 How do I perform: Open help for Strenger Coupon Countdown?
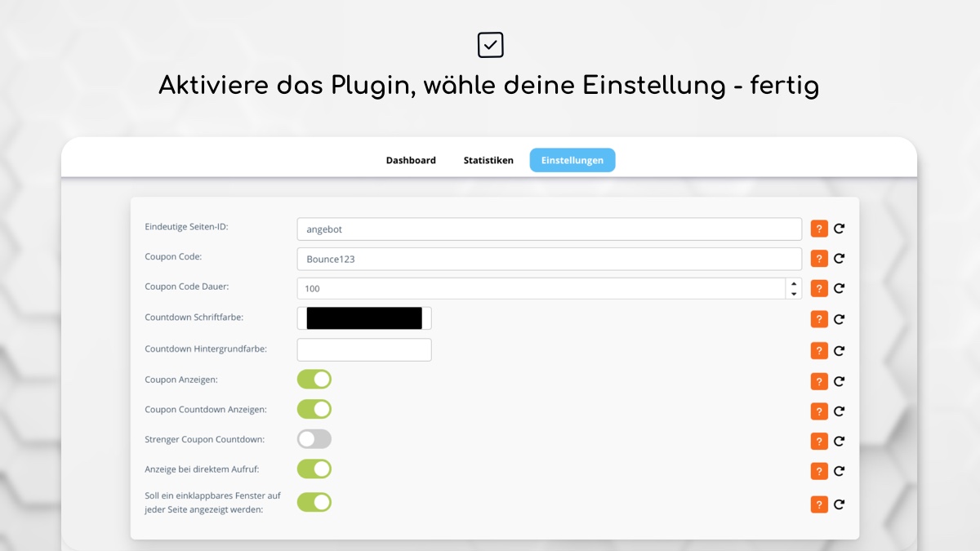point(819,441)
